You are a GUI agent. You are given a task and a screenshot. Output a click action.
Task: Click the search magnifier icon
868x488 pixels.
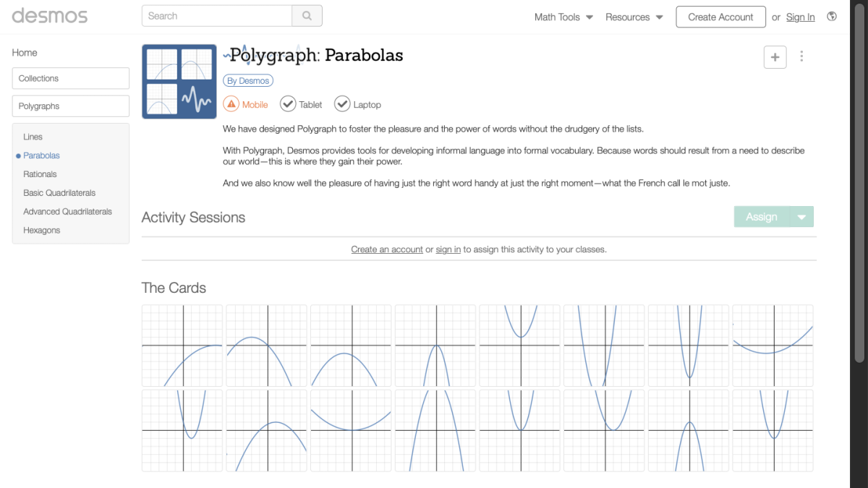point(307,15)
